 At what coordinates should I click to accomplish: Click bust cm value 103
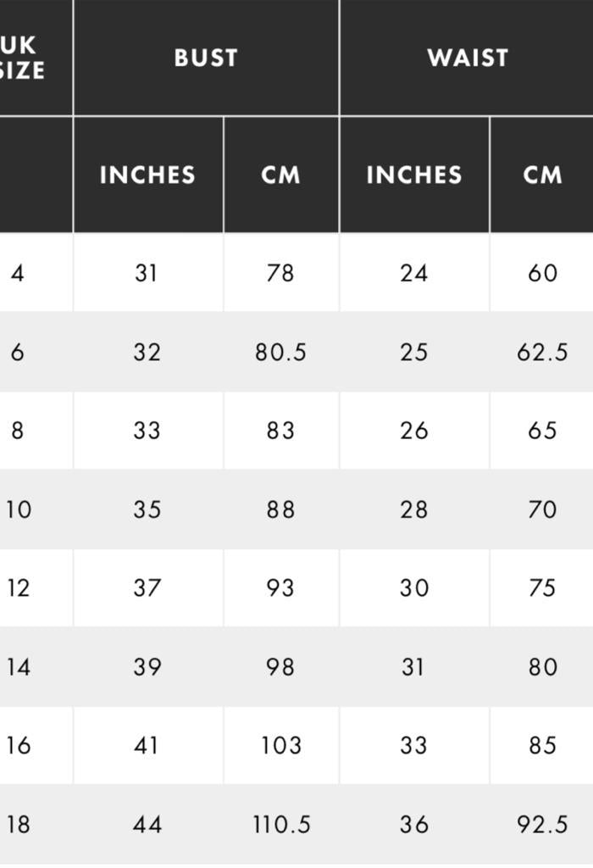281,745
